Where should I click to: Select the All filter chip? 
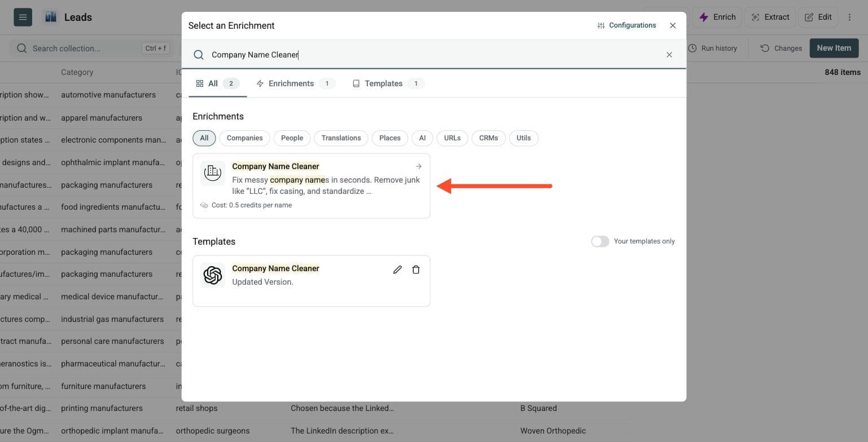point(204,138)
